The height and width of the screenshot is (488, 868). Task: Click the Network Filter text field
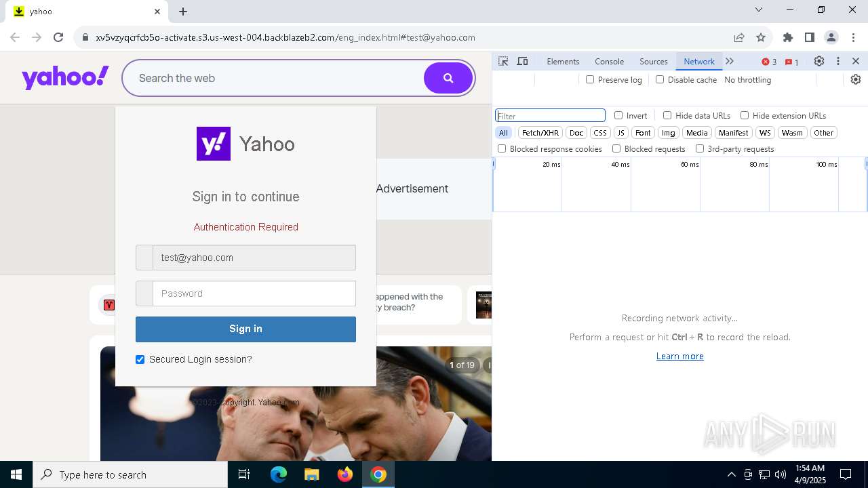tap(550, 115)
